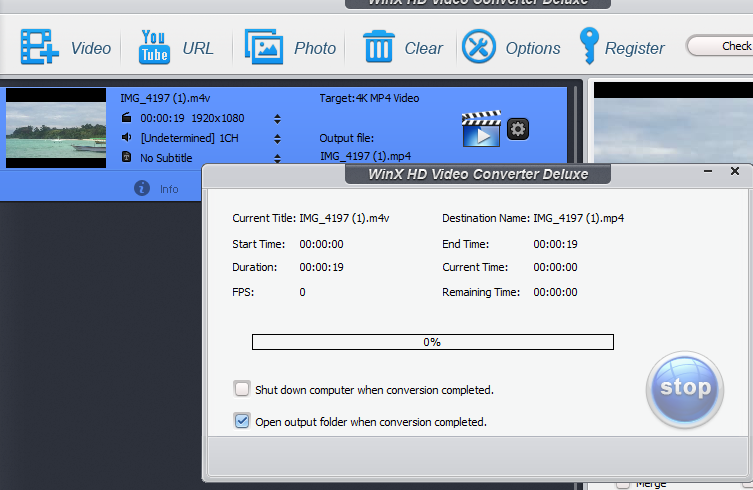Click the add Video icon
This screenshot has height=490, width=753.
39,47
